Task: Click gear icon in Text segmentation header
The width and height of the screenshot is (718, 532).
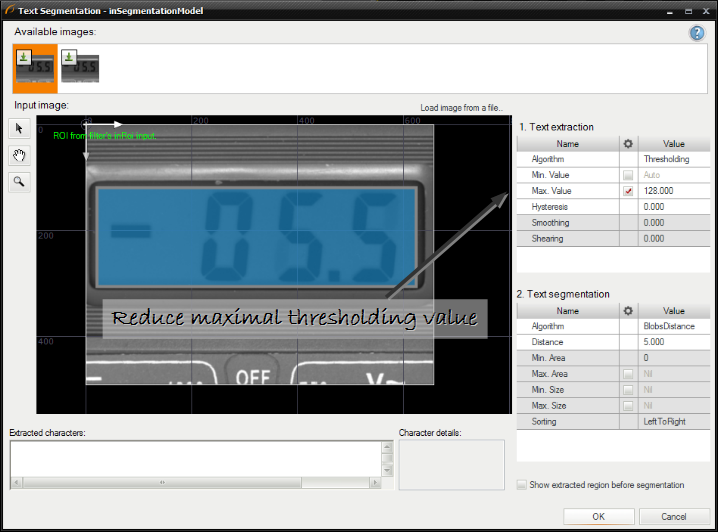Action: 627,310
